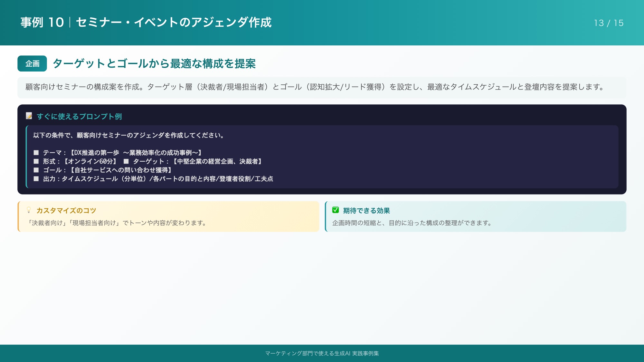
Task: Click the lightbulb icon beside カスタマイズのコツ
Action: (29, 210)
